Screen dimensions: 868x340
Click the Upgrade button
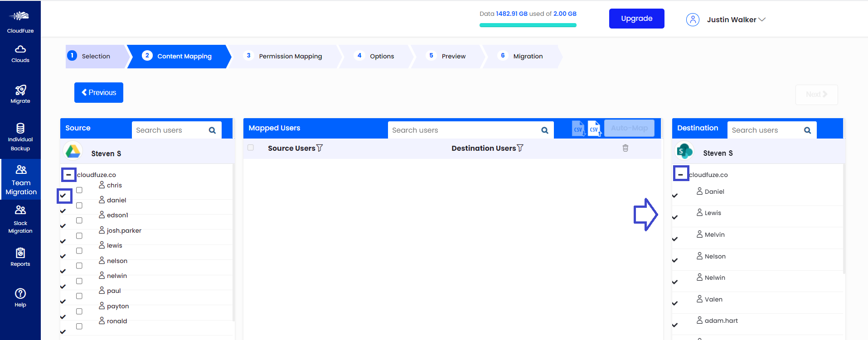coord(636,19)
